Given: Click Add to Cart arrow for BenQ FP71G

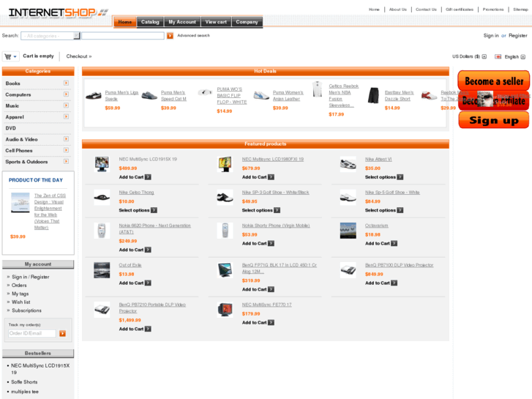Looking at the screenshot, I should pyautogui.click(x=271, y=289).
